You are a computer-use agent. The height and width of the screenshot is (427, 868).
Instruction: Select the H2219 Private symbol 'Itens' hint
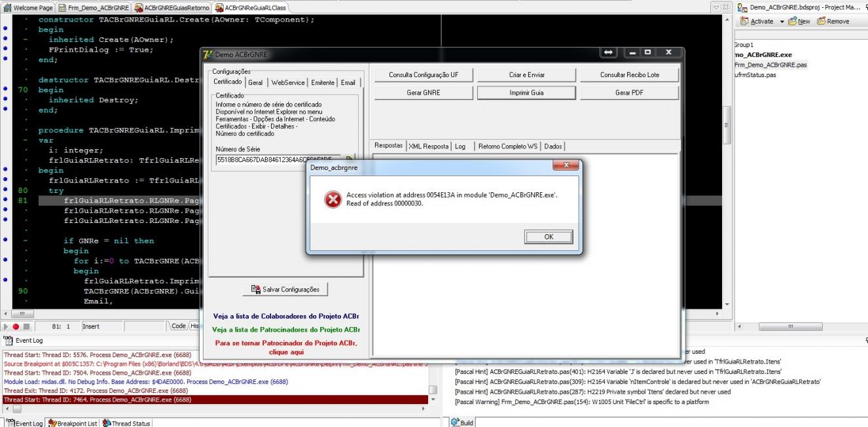pos(592,392)
